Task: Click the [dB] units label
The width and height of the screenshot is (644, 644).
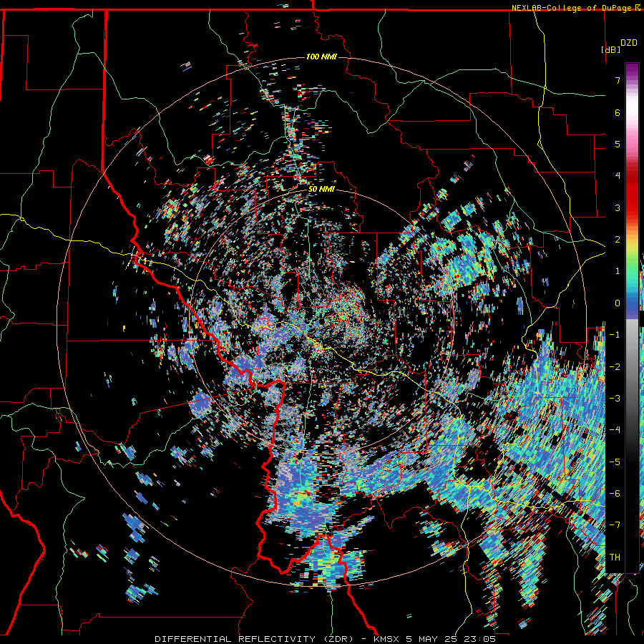Action: tap(611, 49)
